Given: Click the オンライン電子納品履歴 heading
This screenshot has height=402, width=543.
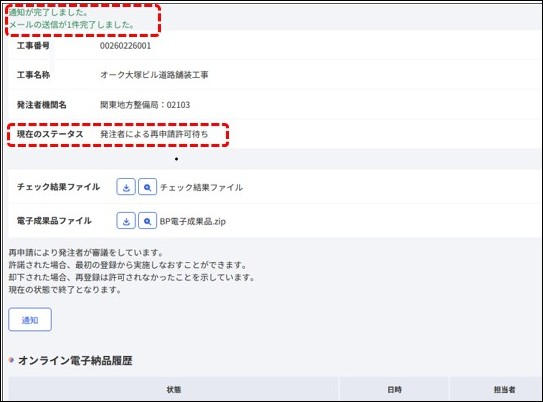Looking at the screenshot, I should 75,360.
